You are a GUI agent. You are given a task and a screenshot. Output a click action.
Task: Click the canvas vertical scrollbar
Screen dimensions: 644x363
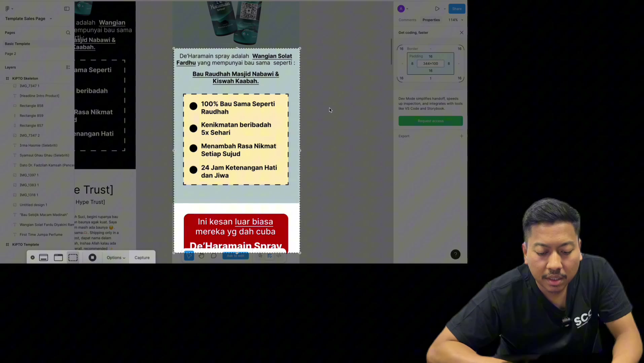391,52
